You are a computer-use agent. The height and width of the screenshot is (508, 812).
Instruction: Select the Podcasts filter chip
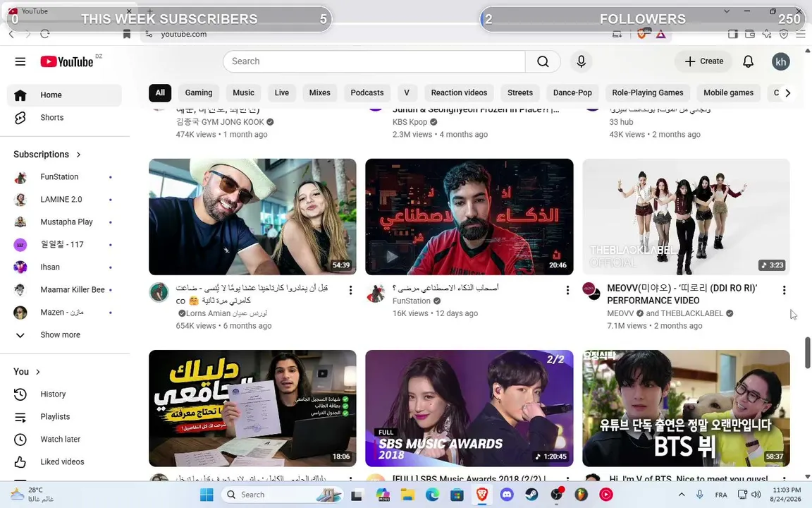[x=367, y=93]
